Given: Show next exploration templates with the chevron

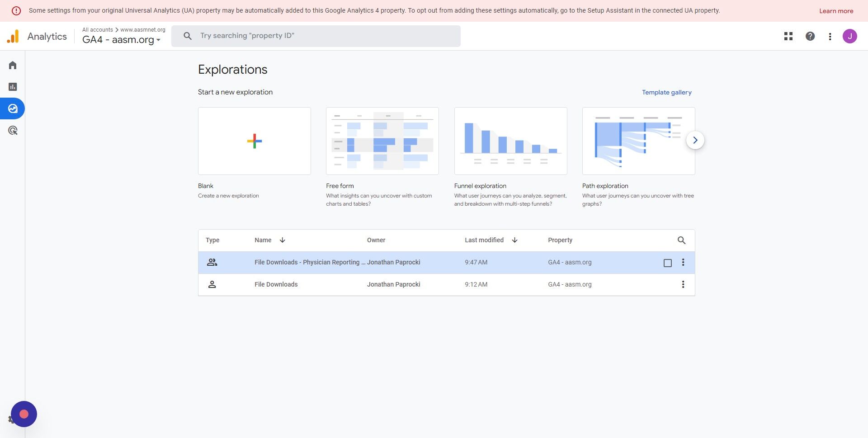Looking at the screenshot, I should (695, 140).
